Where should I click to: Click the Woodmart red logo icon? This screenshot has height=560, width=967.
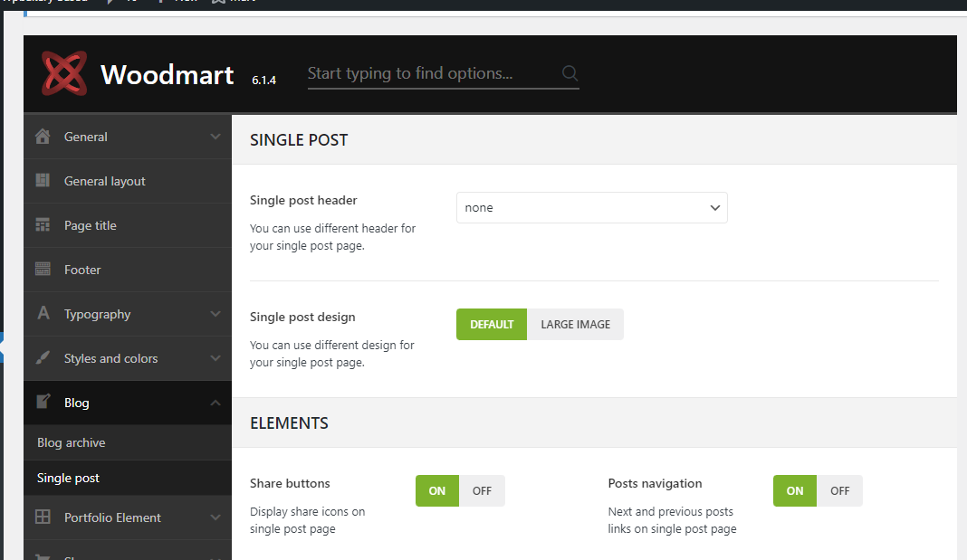(64, 73)
